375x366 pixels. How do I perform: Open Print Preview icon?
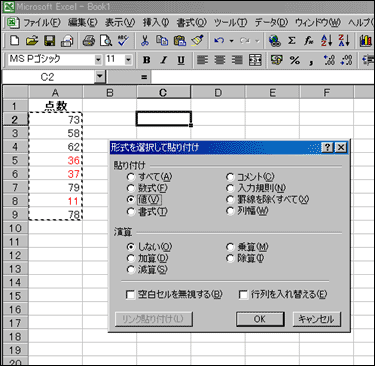click(x=106, y=41)
